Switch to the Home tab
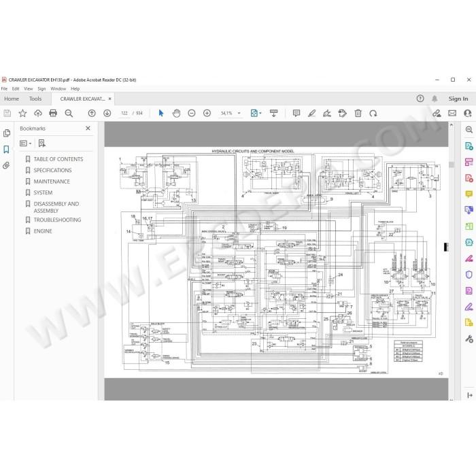 [12, 99]
